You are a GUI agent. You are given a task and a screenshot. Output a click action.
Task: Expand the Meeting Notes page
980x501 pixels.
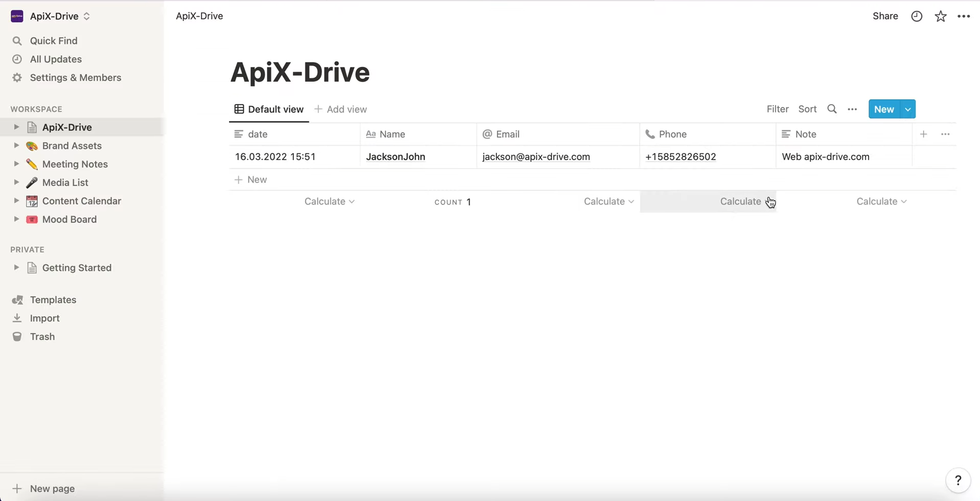16,164
